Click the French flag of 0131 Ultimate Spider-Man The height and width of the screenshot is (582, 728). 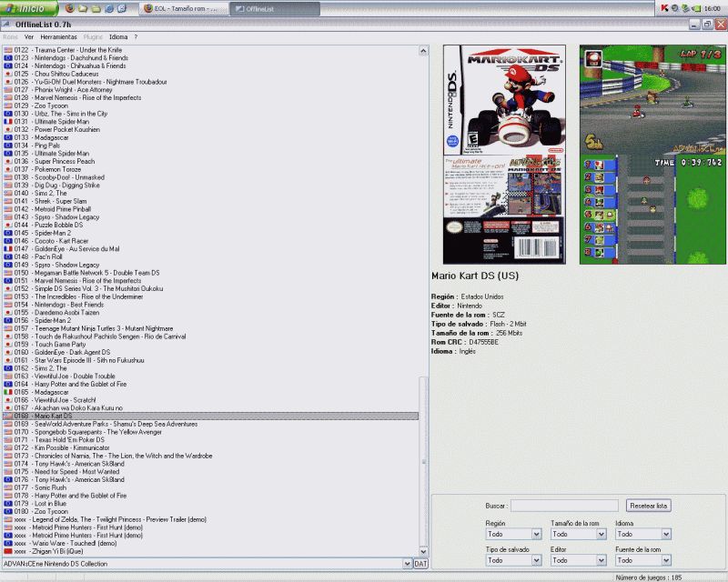click(x=8, y=122)
